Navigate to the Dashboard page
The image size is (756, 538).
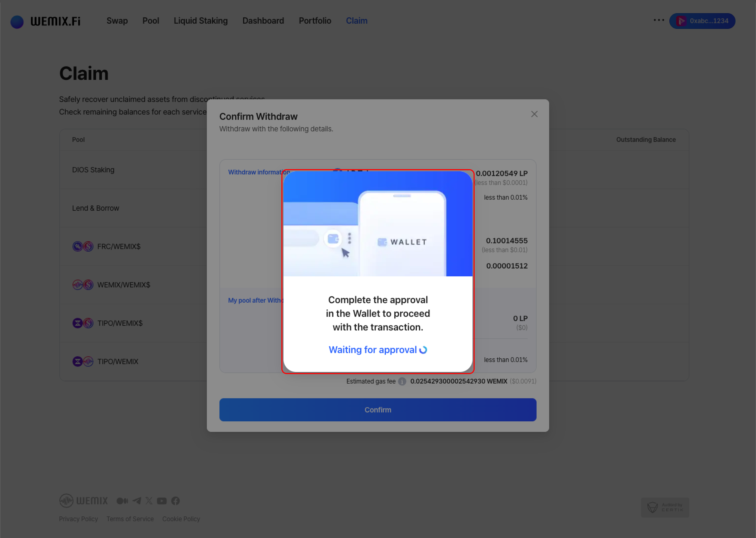(263, 21)
